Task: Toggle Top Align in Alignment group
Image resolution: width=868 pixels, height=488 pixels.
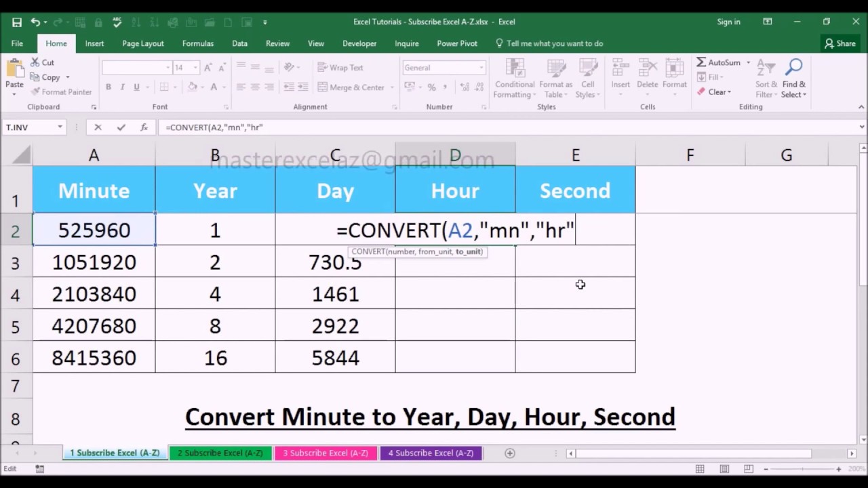Action: click(241, 68)
